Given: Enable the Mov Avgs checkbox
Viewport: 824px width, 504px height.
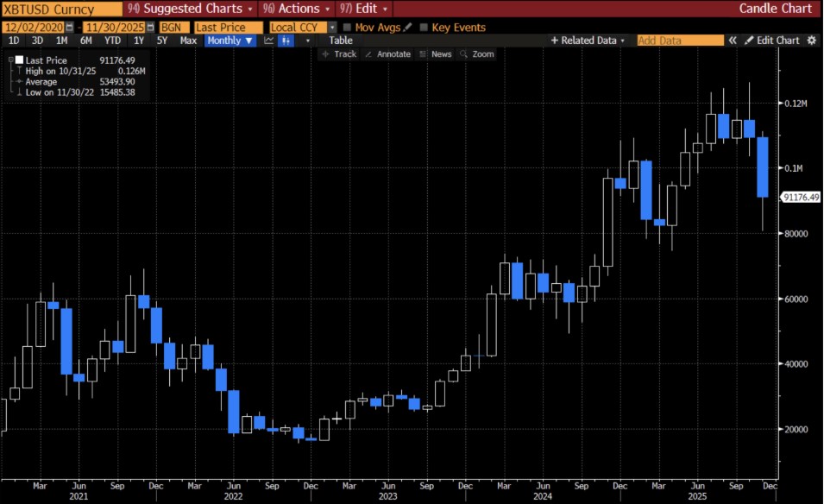Looking at the screenshot, I should [x=348, y=28].
